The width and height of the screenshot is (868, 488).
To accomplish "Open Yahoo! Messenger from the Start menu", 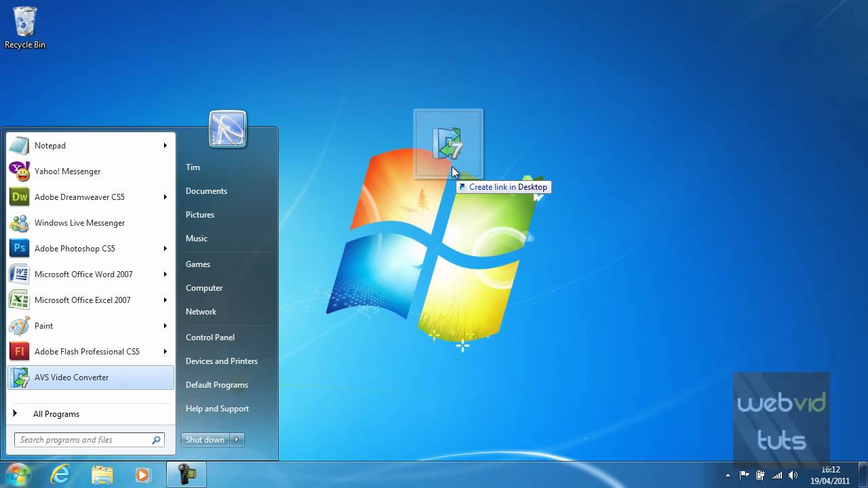I will [x=67, y=171].
